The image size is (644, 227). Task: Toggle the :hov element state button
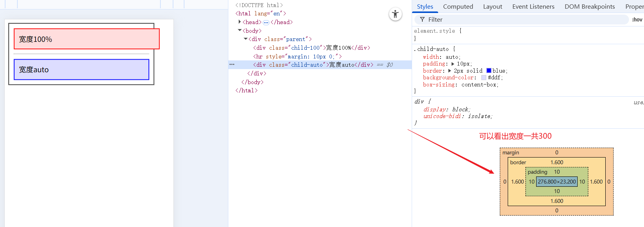click(x=637, y=19)
